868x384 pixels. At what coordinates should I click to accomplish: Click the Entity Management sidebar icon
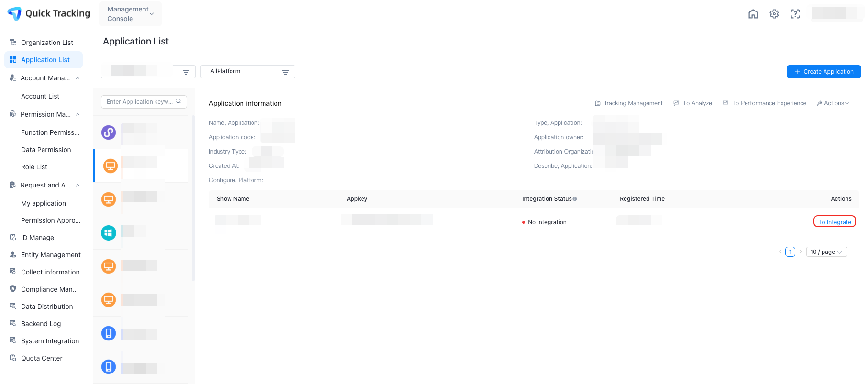pos(13,254)
